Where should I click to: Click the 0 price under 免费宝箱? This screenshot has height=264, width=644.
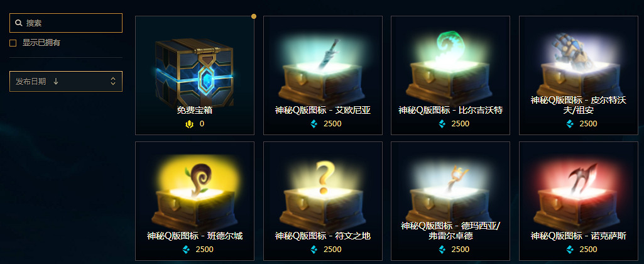tap(202, 124)
